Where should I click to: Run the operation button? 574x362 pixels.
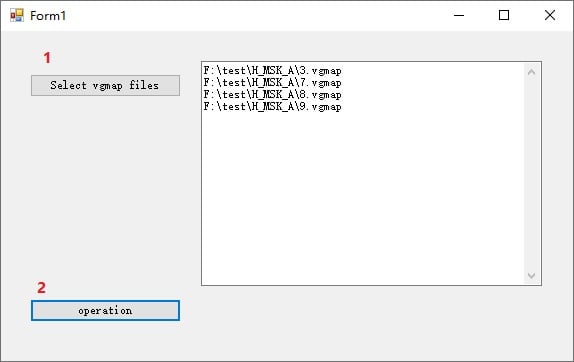click(105, 310)
